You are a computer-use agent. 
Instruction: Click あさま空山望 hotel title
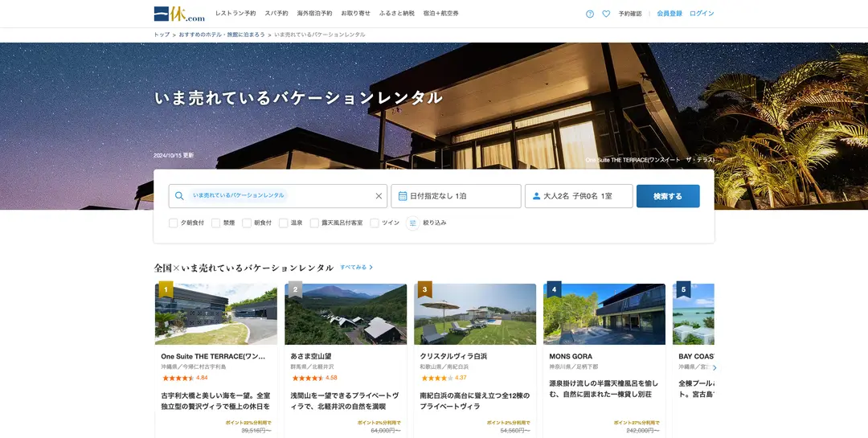[x=310, y=357]
